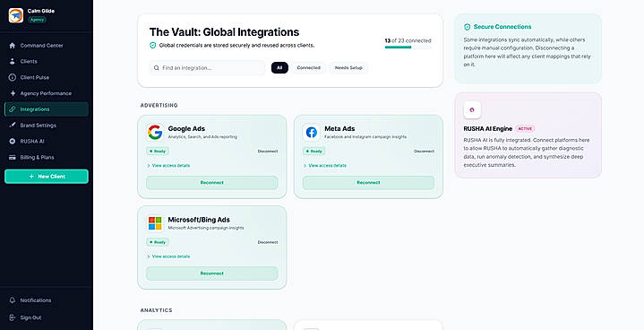
Task: Click the Meta Ads Facebook logo
Action: point(312,133)
